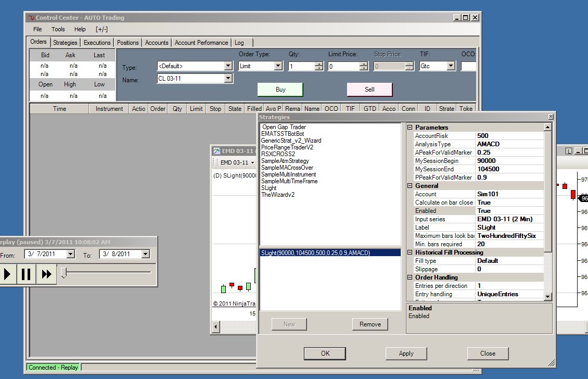The width and height of the screenshot is (588, 379).
Task: Collapse the Parameters section
Action: (410, 127)
